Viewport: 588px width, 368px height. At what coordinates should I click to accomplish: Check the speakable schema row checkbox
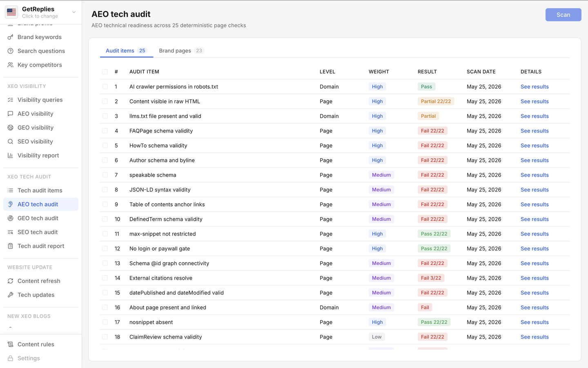pyautogui.click(x=105, y=175)
